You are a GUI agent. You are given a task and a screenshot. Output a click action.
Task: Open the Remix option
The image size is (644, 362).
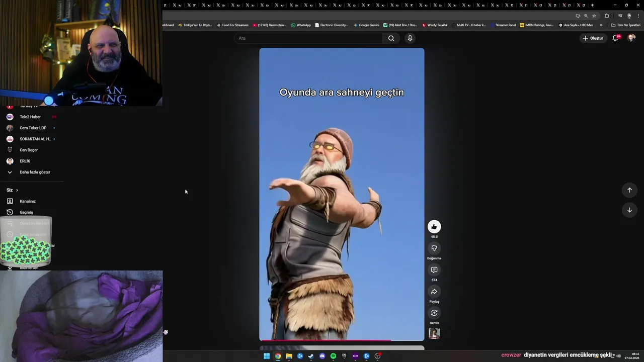[434, 313]
